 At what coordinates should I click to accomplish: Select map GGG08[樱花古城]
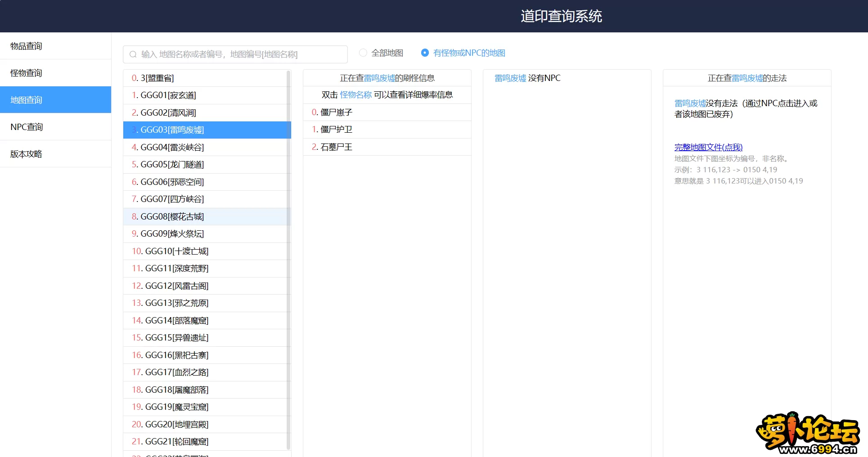[x=207, y=217]
